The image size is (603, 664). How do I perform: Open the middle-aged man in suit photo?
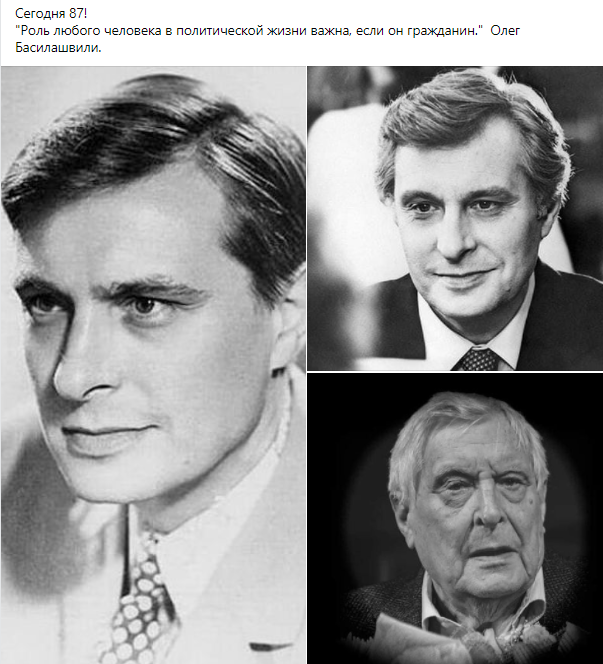coord(455,218)
